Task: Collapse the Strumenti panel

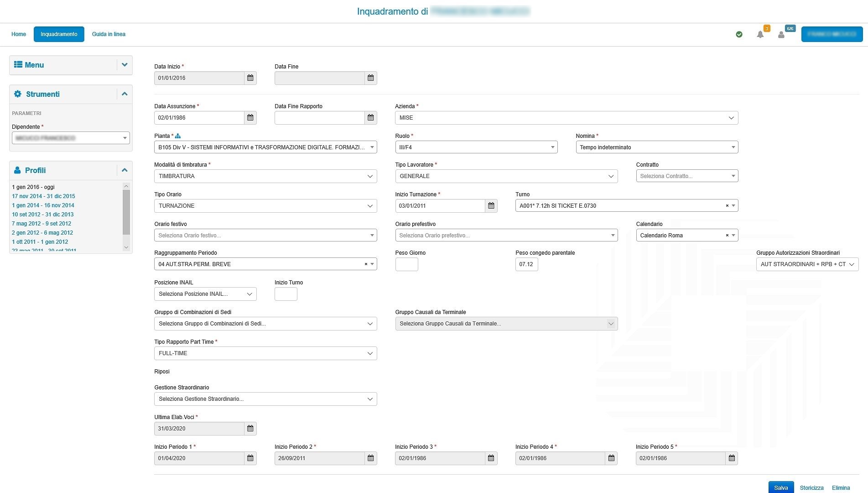Action: click(125, 94)
